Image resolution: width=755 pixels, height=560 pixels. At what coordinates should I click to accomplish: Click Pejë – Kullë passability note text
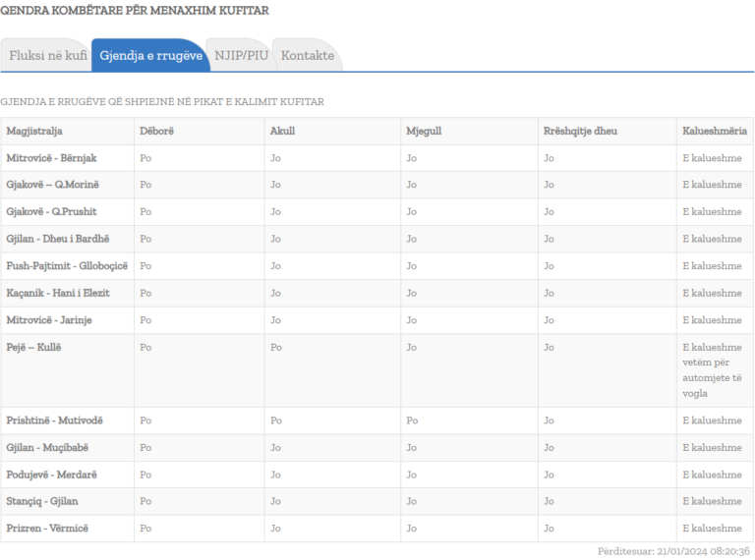point(712,370)
